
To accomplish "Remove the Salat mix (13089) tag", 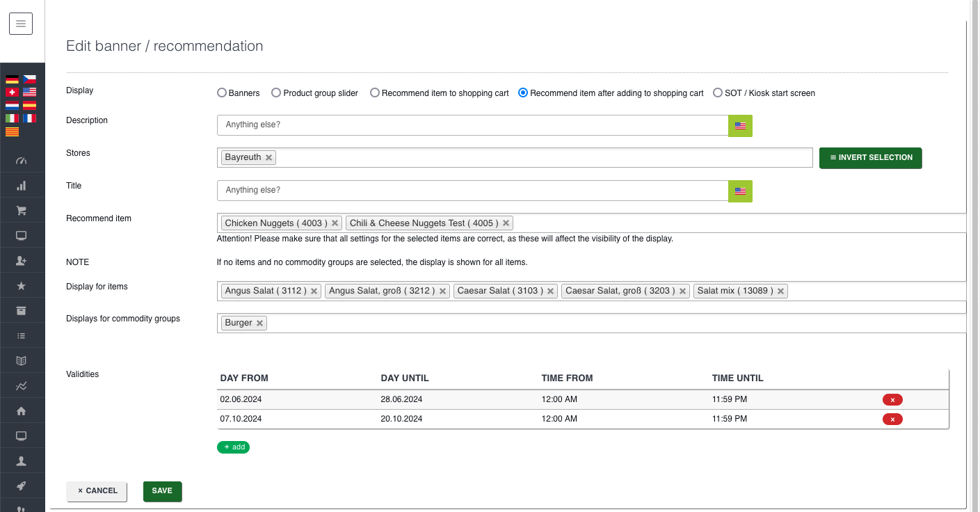I will click(780, 291).
